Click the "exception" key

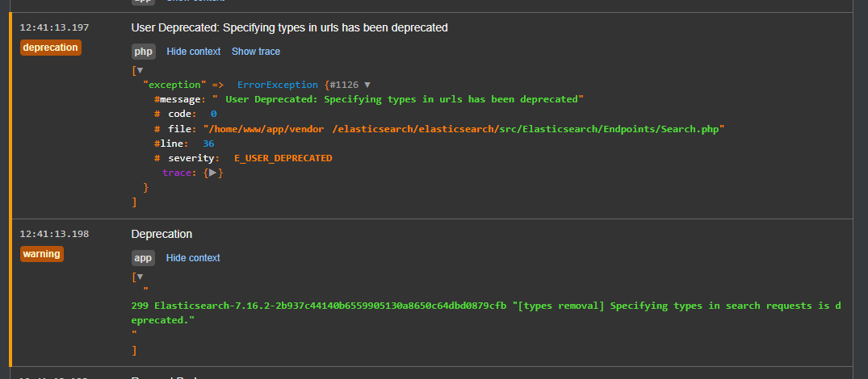[174, 85]
